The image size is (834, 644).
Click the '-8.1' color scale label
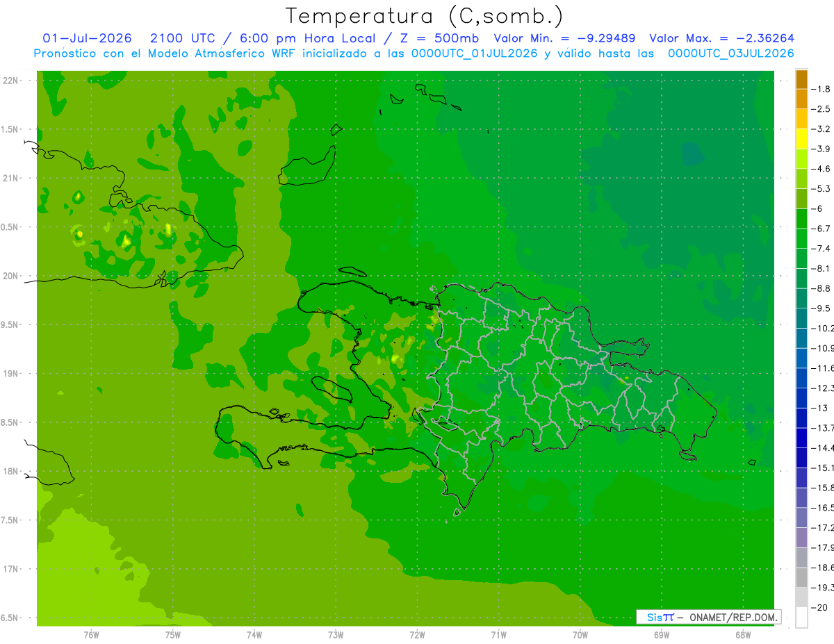click(821, 268)
